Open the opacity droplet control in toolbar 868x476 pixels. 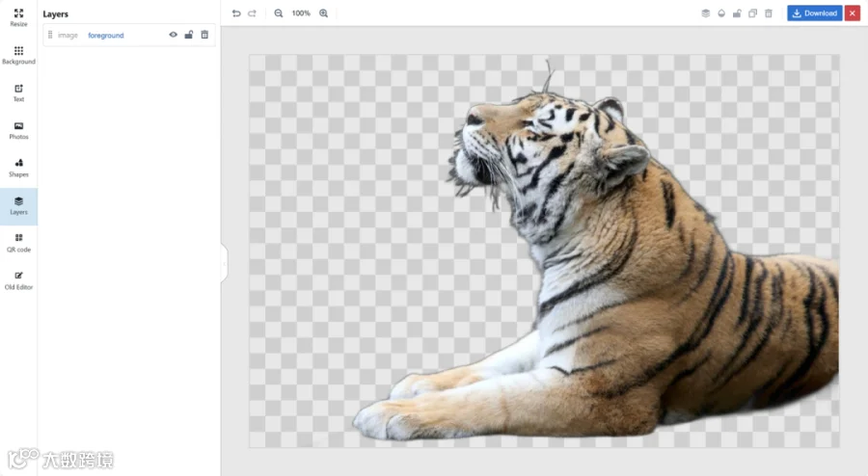click(721, 13)
